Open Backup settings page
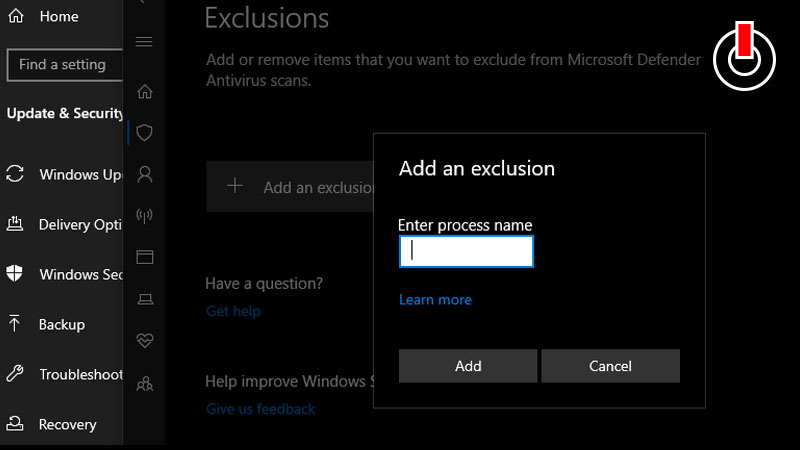The height and width of the screenshot is (450, 800). pyautogui.click(x=62, y=324)
